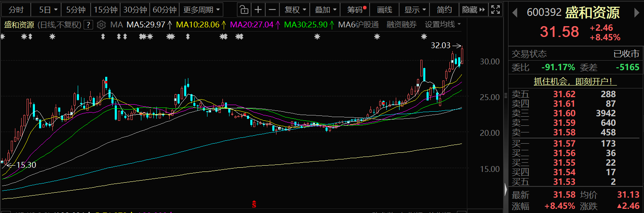644x213 pixels.
Task: Enter fullscreen with the expand arrows icon
Action: (x=495, y=10)
